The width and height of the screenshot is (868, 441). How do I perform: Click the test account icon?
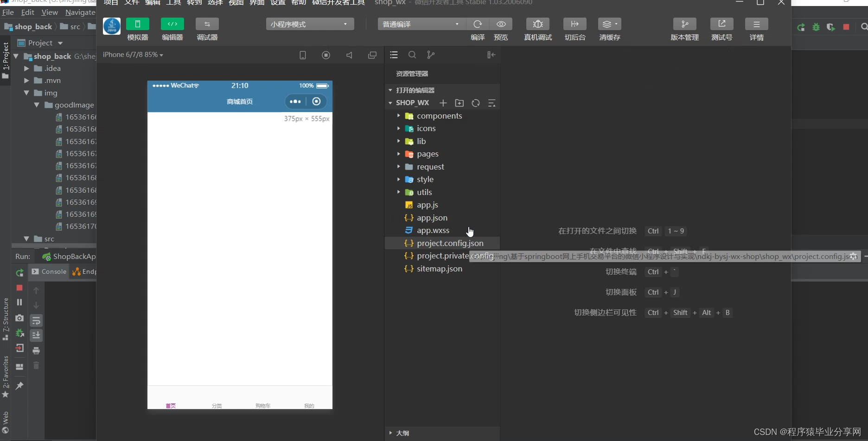pyautogui.click(x=721, y=24)
